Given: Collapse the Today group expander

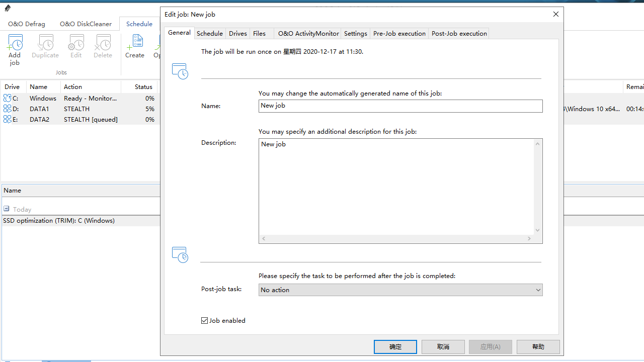Looking at the screenshot, I should tap(7, 209).
